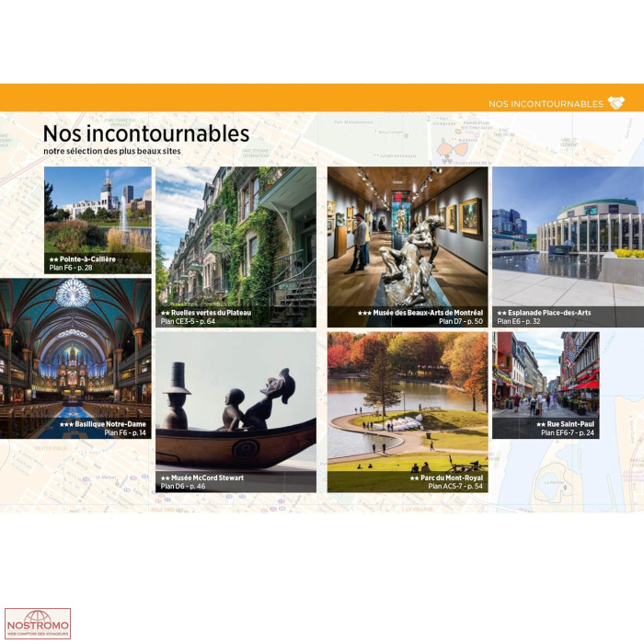Click the 'Basilique Notre-Dame' caption

[110, 424]
